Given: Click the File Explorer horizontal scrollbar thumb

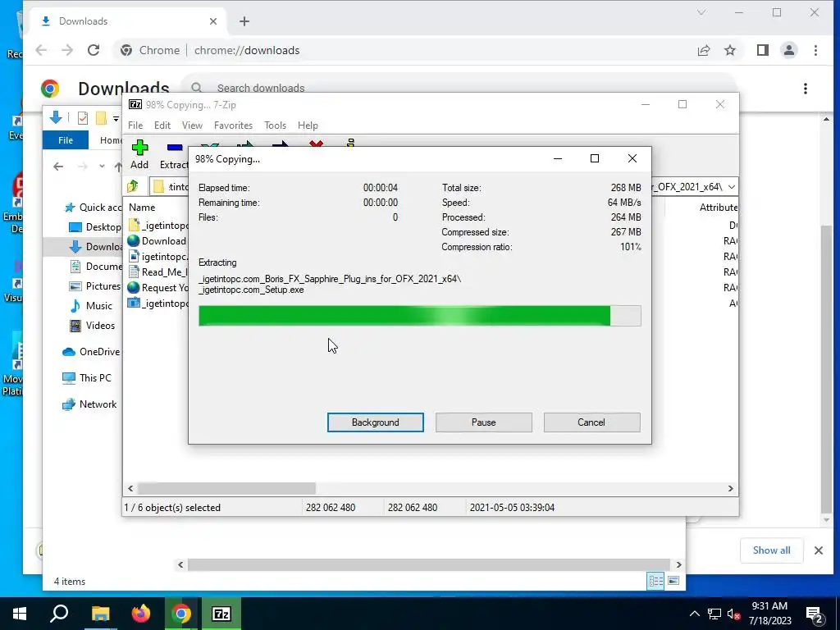Looking at the screenshot, I should point(428,564).
